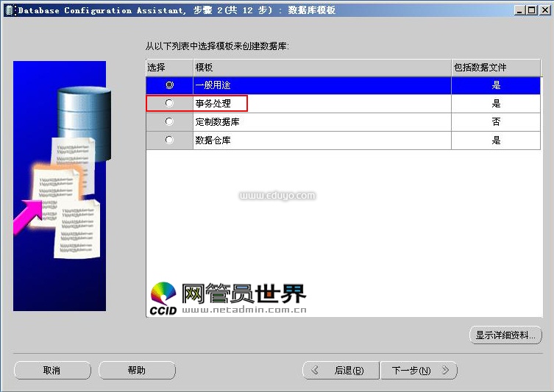Click the database wizard illustration image

coord(60,185)
